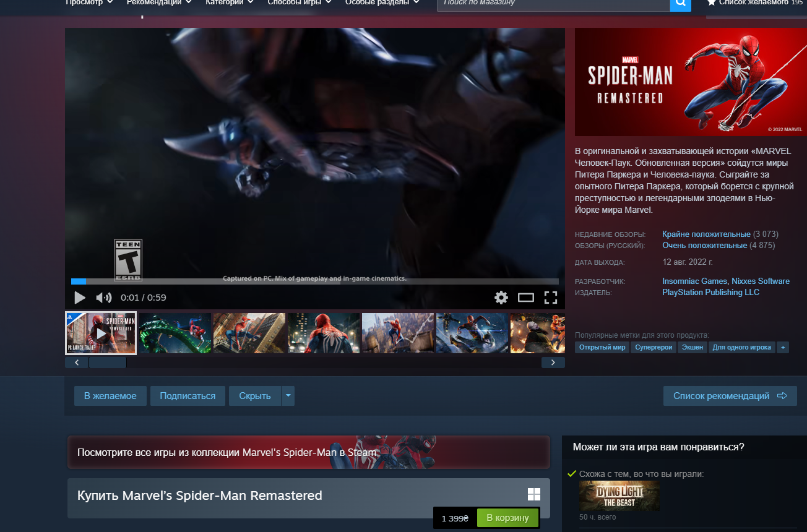Select the fiery explosion screenshot thumbnail
Viewport: 807px width, 532px height.
[x=537, y=333]
